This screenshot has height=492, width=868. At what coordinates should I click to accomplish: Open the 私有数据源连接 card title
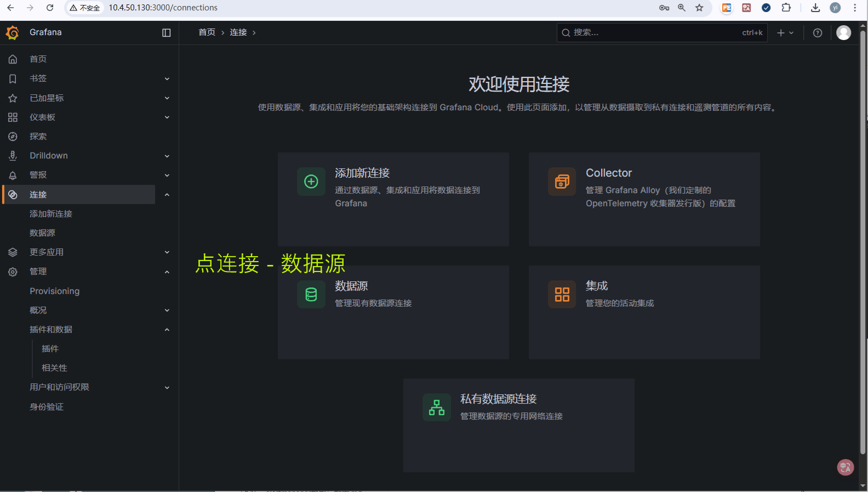tap(499, 399)
